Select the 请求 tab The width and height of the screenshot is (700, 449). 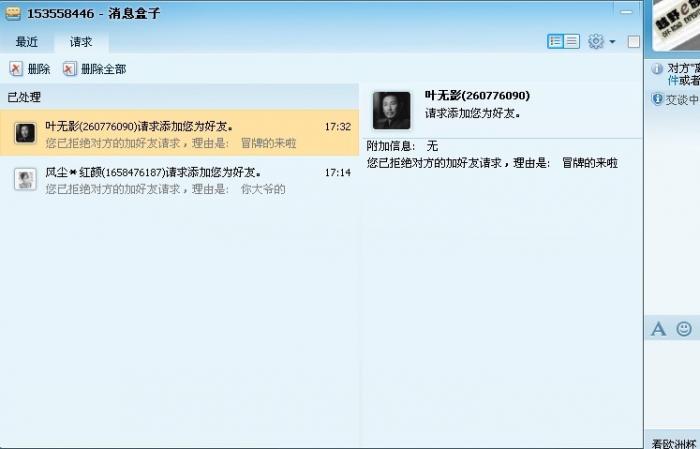pyautogui.click(x=81, y=42)
